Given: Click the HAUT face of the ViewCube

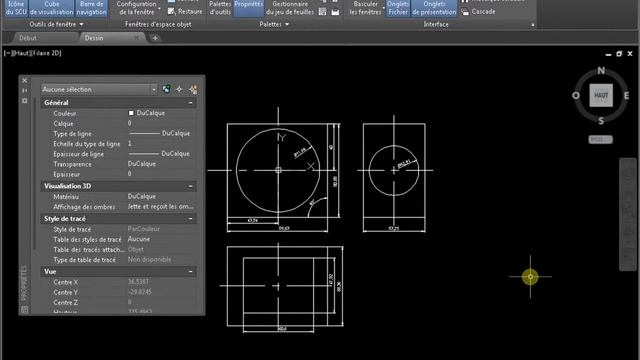Looking at the screenshot, I should pos(601,95).
